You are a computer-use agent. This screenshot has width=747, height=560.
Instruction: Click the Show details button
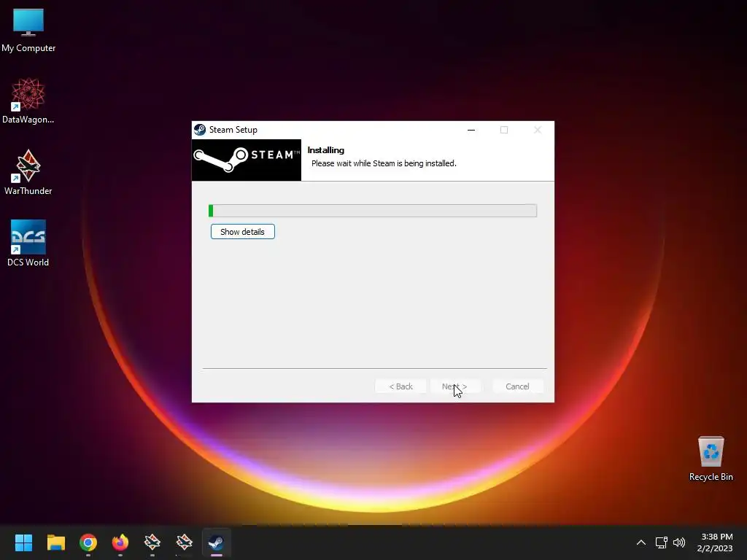coord(242,231)
